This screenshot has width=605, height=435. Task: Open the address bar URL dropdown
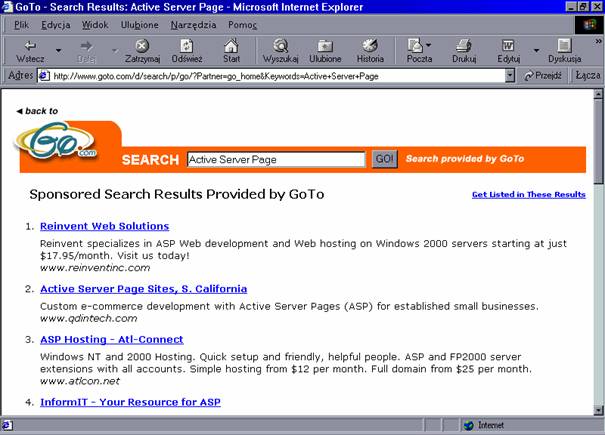(510, 76)
